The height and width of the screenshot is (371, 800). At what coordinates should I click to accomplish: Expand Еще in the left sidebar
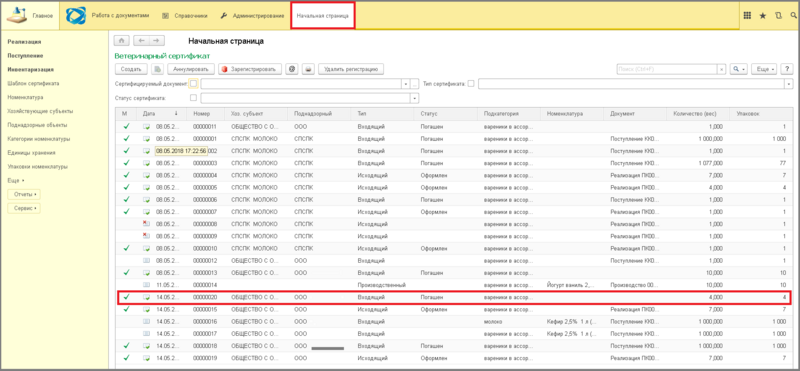(16, 181)
